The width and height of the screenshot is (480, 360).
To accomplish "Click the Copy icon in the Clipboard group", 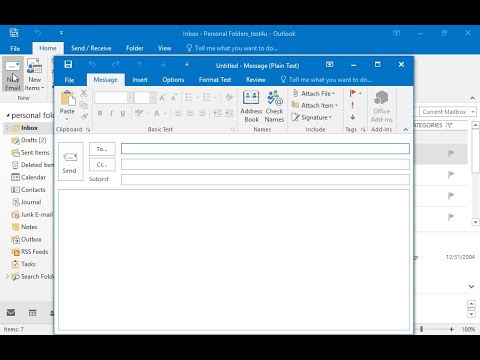I will click(84, 105).
